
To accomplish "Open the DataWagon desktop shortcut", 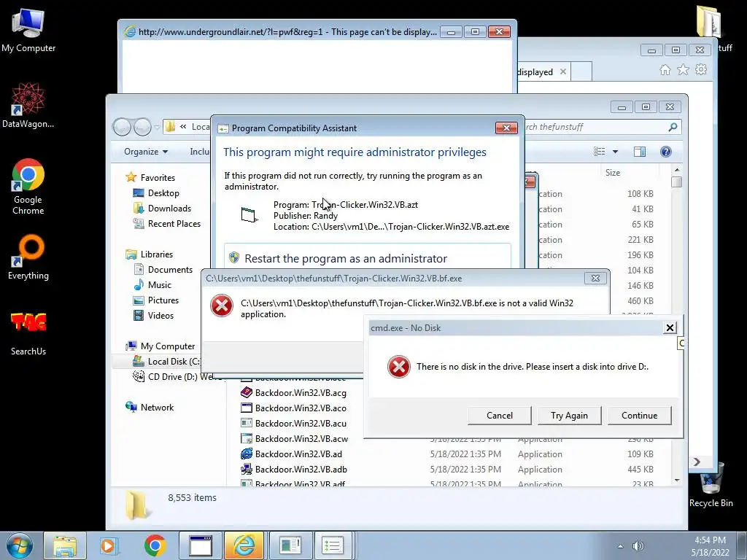I will 28,106.
